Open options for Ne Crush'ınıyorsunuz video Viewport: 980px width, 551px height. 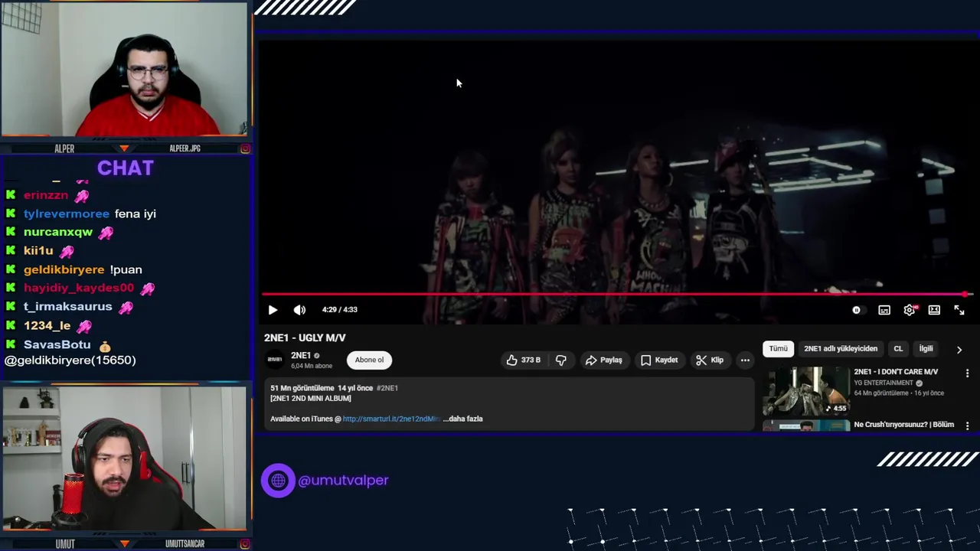pos(967,425)
